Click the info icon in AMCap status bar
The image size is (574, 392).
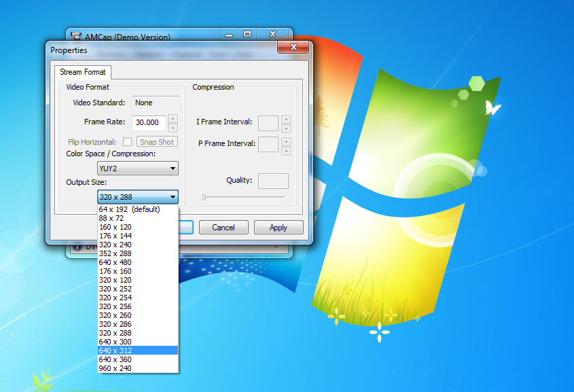pos(77,247)
